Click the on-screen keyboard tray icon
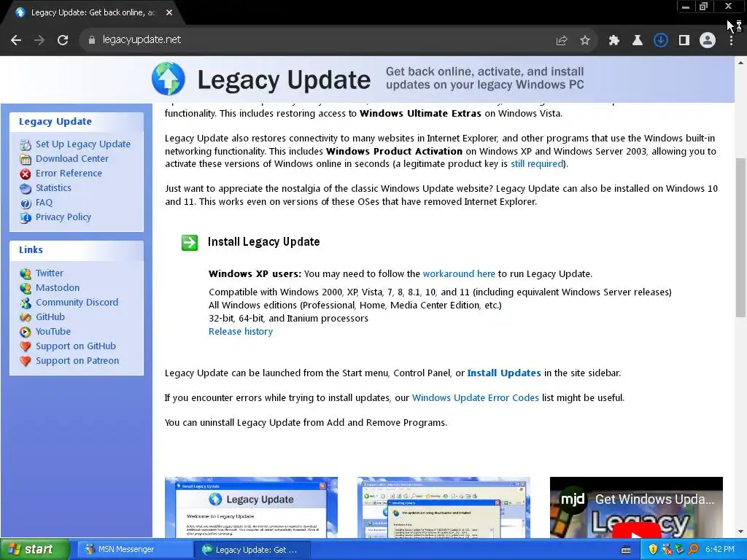 click(x=626, y=550)
